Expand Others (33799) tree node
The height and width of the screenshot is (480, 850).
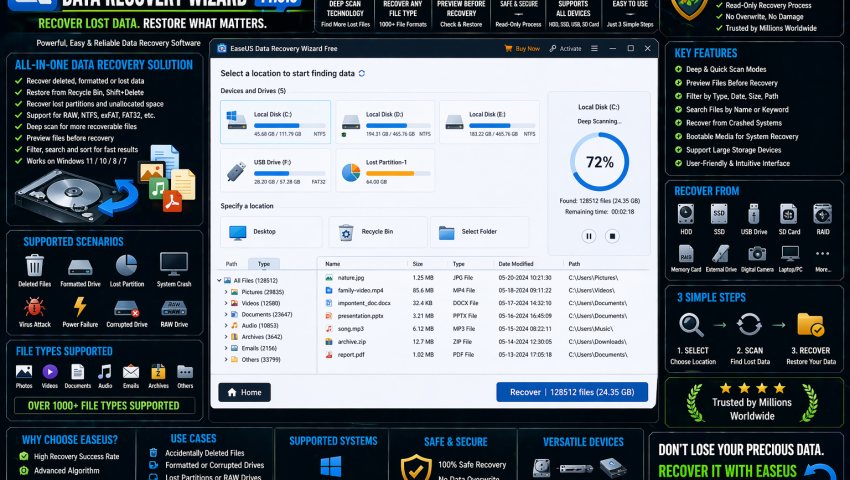click(226, 360)
